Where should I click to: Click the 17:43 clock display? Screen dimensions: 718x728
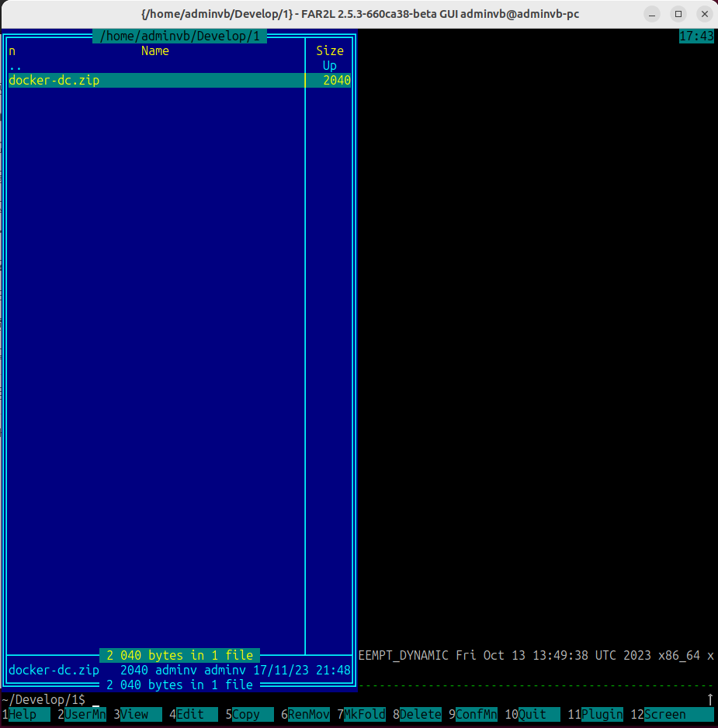696,36
